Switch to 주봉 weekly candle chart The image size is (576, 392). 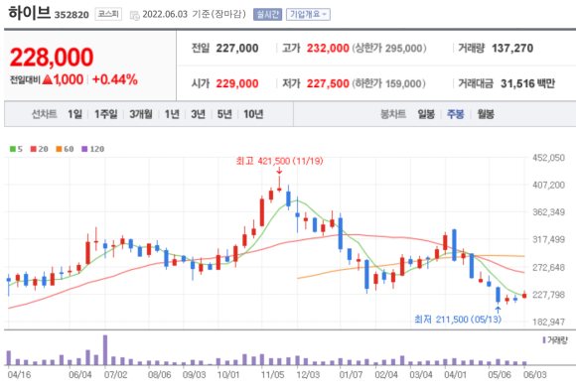(x=456, y=114)
